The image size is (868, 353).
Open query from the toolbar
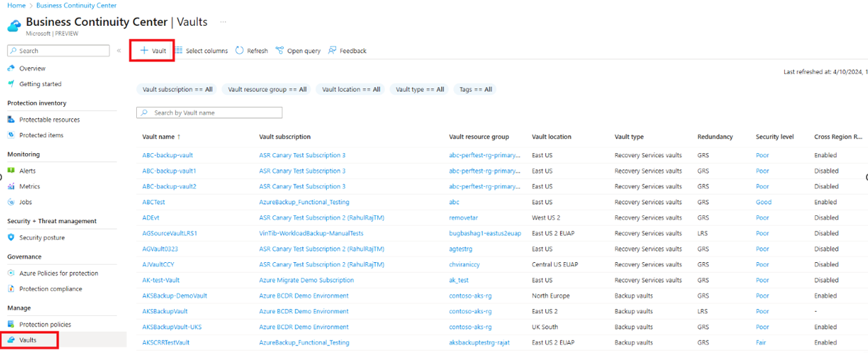pos(298,50)
